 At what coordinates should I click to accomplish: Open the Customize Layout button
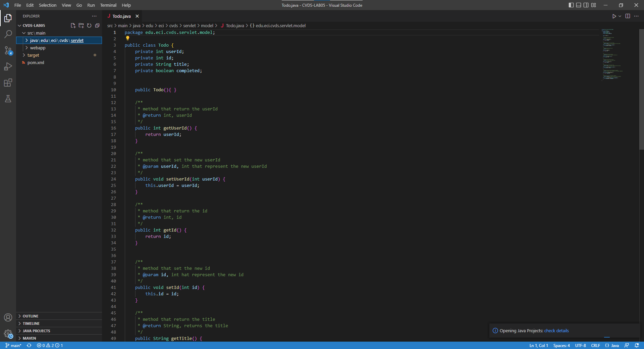click(594, 5)
